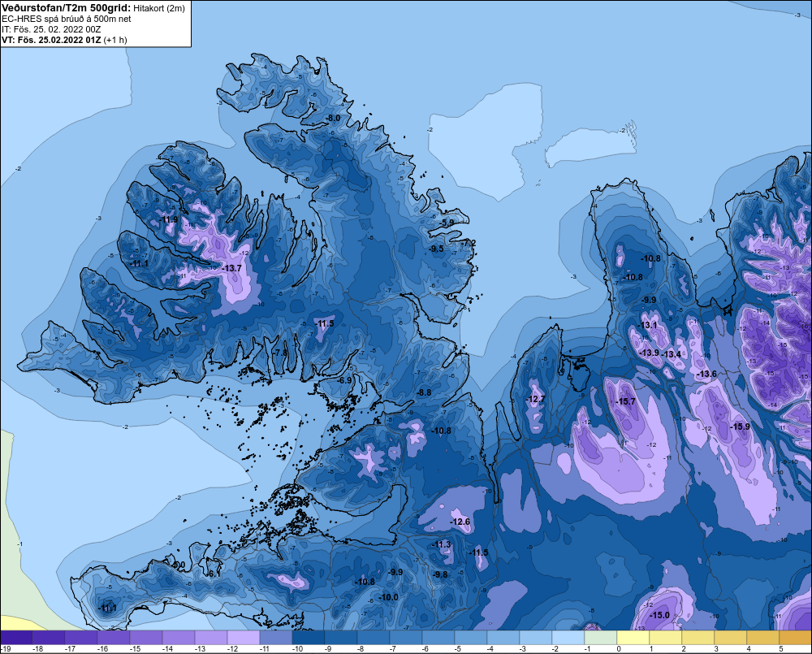Click the -12.7 temperature value
This screenshot has height=654, width=812.
(x=535, y=399)
